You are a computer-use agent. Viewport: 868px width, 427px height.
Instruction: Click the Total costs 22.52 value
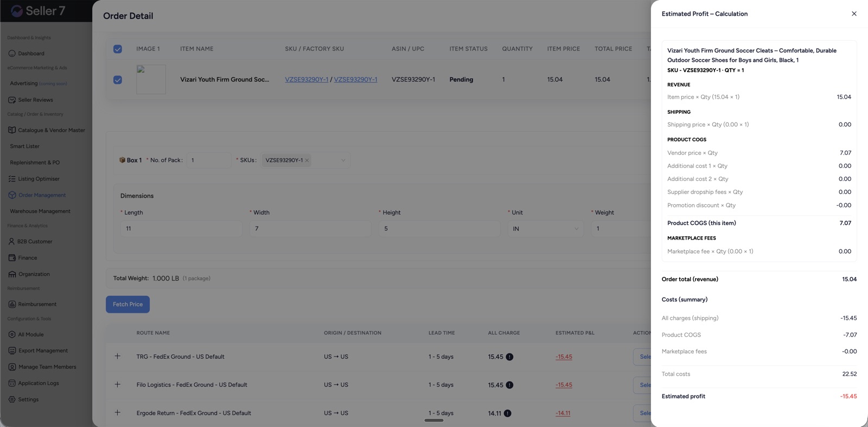[x=850, y=374]
